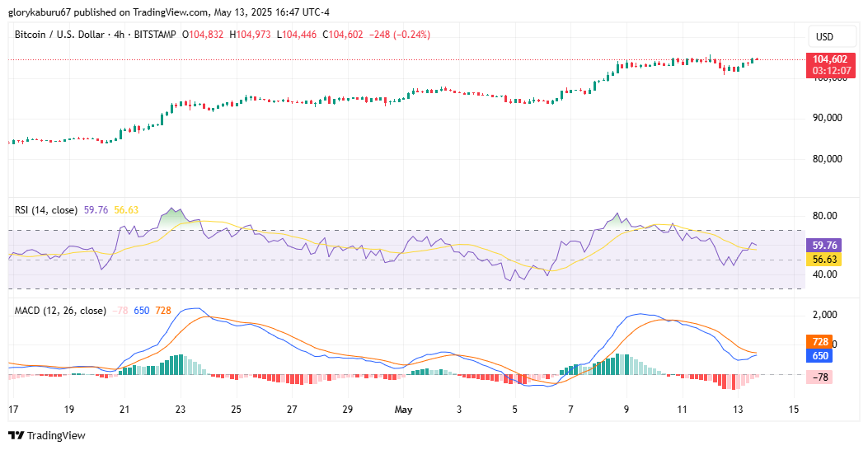This screenshot has width=868, height=450.
Task: Click the yellow RSI average tag 56.63
Action: (x=824, y=259)
